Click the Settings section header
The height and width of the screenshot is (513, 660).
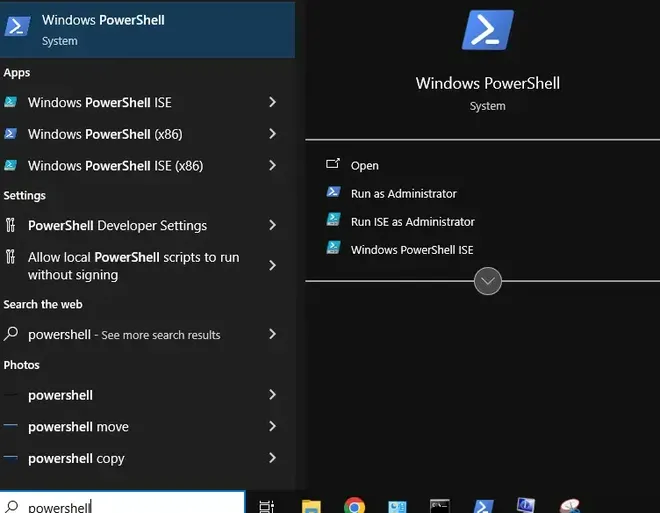point(24,196)
